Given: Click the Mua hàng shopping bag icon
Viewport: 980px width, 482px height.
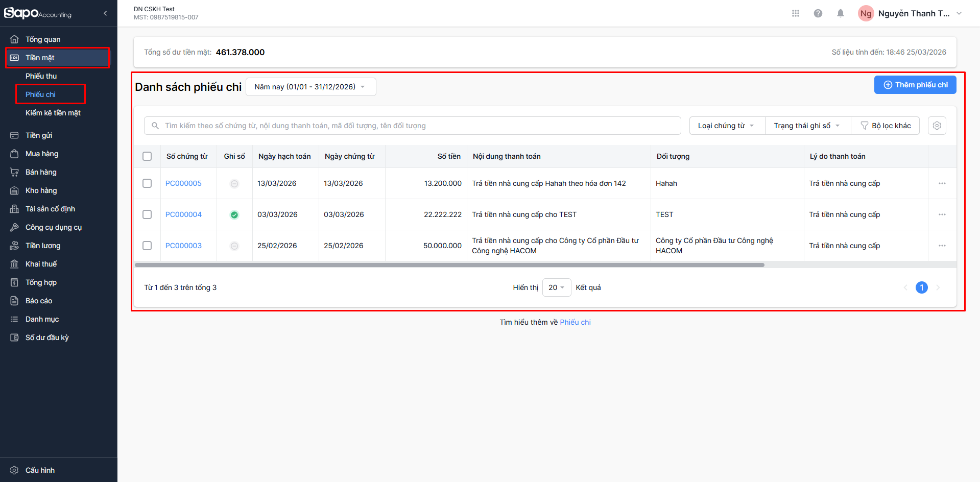Looking at the screenshot, I should (14, 154).
